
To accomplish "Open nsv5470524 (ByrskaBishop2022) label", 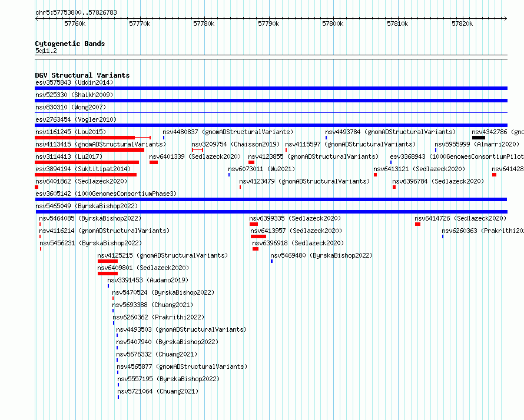I will 163,292.
